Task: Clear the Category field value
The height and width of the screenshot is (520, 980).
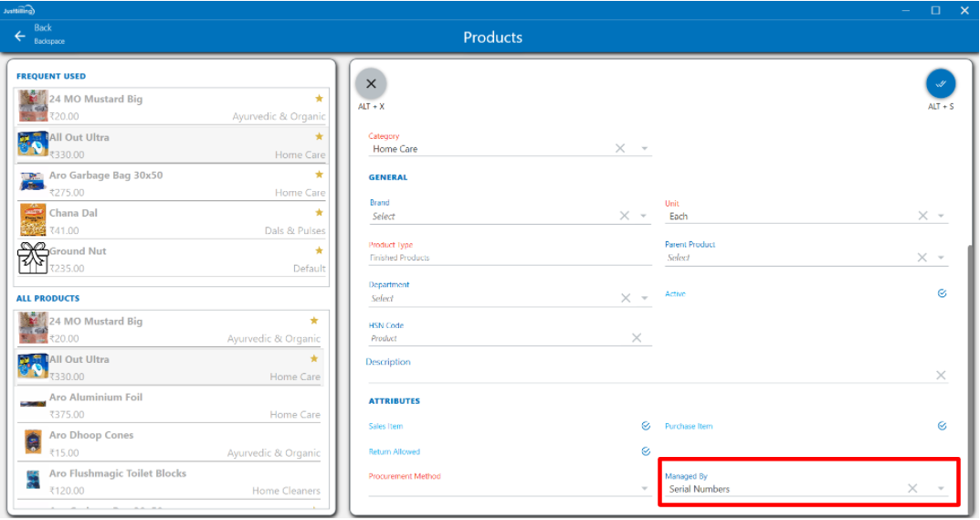Action: (x=619, y=149)
